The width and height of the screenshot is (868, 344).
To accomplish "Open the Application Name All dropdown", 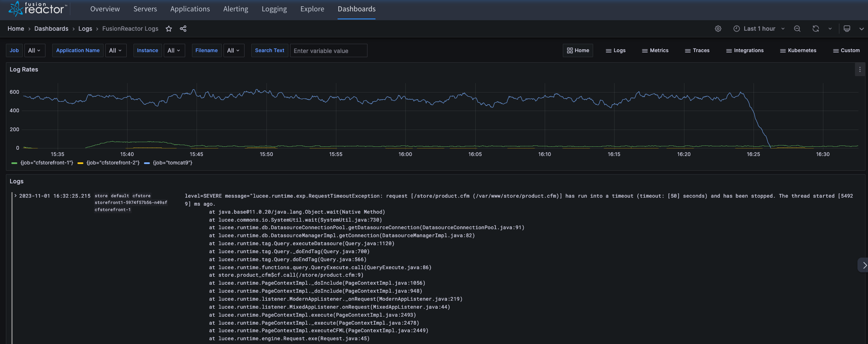I will (115, 50).
